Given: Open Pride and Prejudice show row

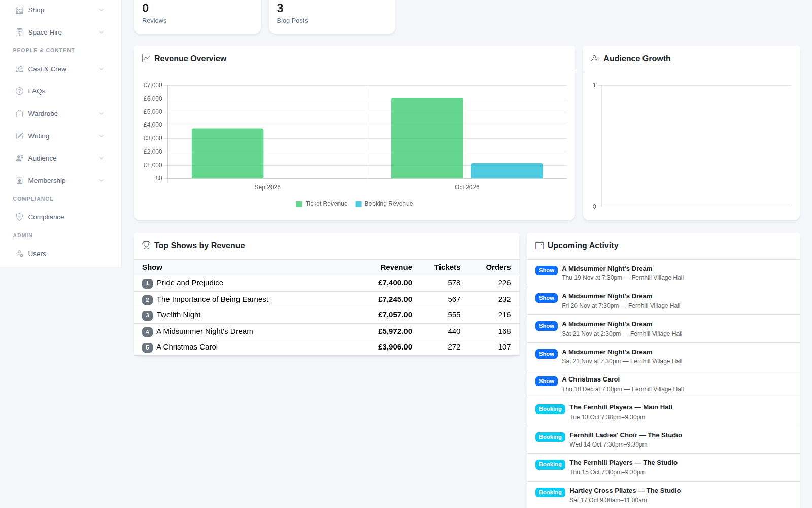Looking at the screenshot, I should [x=326, y=283].
